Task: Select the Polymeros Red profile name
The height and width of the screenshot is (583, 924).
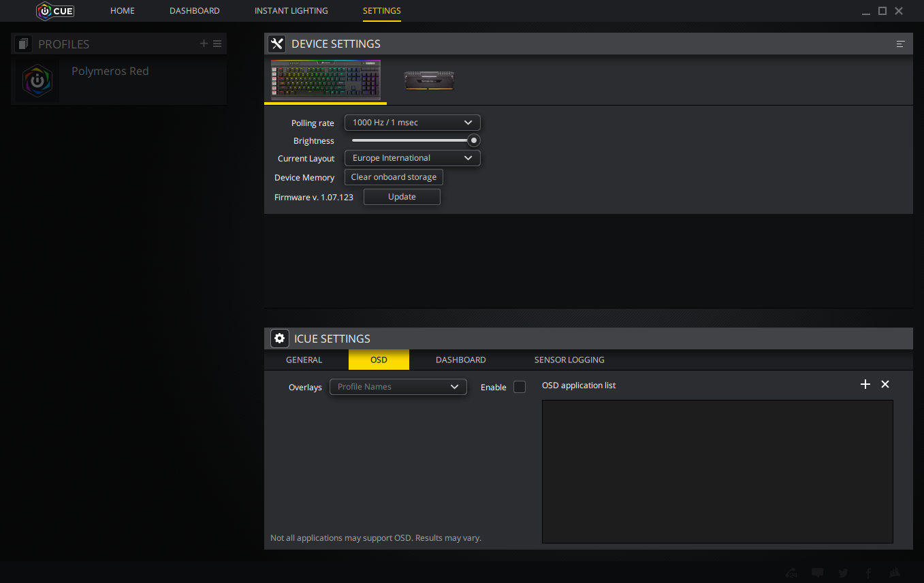Action: pyautogui.click(x=110, y=71)
